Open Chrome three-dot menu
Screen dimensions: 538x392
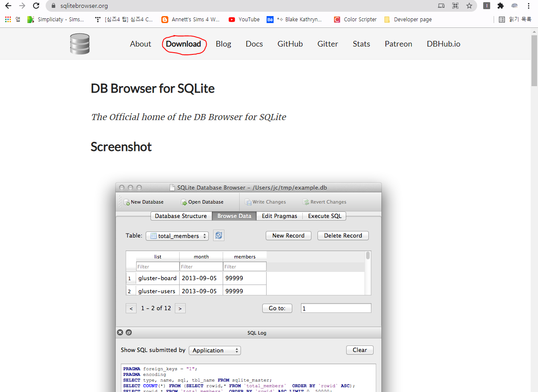coord(528,6)
